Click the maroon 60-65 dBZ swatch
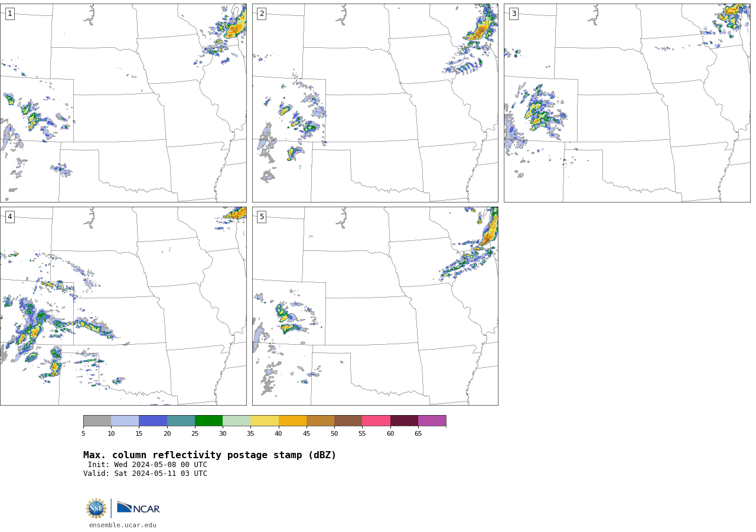The width and height of the screenshot is (756, 532). (x=404, y=420)
